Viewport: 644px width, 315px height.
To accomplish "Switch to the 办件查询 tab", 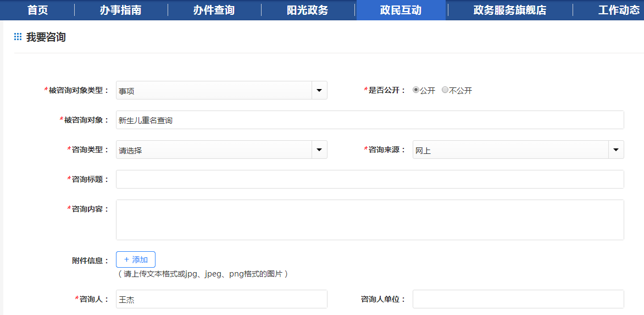I will [x=214, y=10].
